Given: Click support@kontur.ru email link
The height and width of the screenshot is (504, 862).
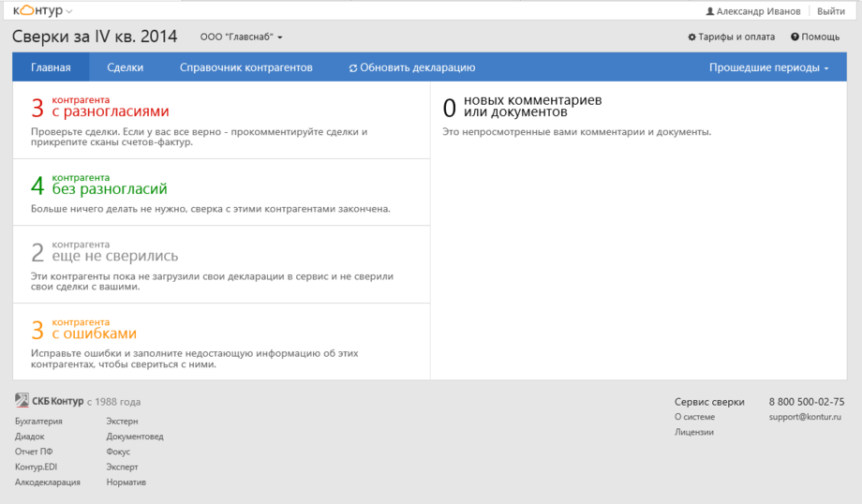Looking at the screenshot, I should point(805,417).
